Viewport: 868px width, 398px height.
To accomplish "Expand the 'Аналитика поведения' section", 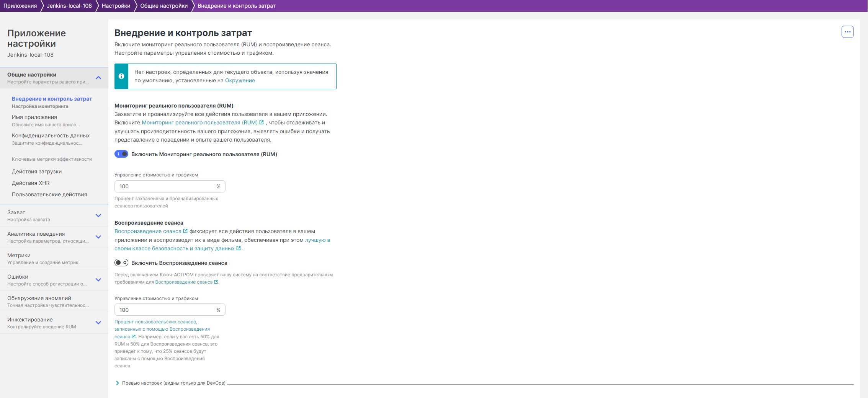I will [x=98, y=237].
